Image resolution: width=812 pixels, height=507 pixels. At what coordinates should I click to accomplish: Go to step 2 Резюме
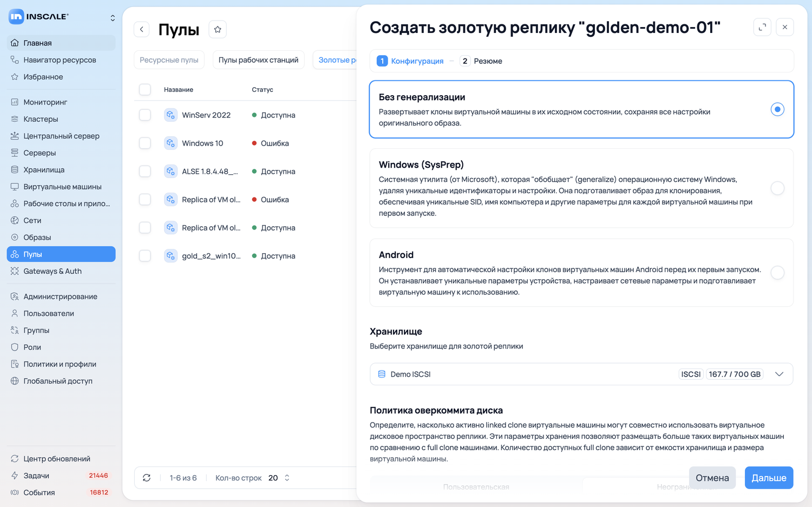[x=481, y=61]
